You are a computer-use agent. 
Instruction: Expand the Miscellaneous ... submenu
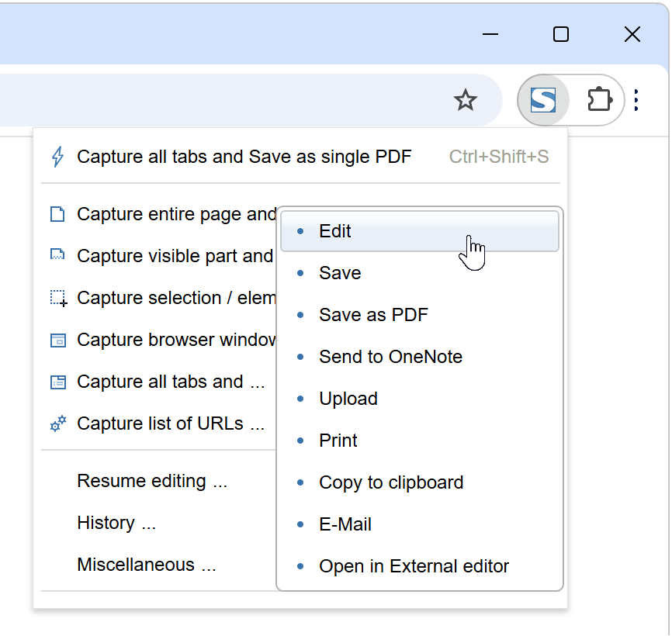tap(146, 565)
